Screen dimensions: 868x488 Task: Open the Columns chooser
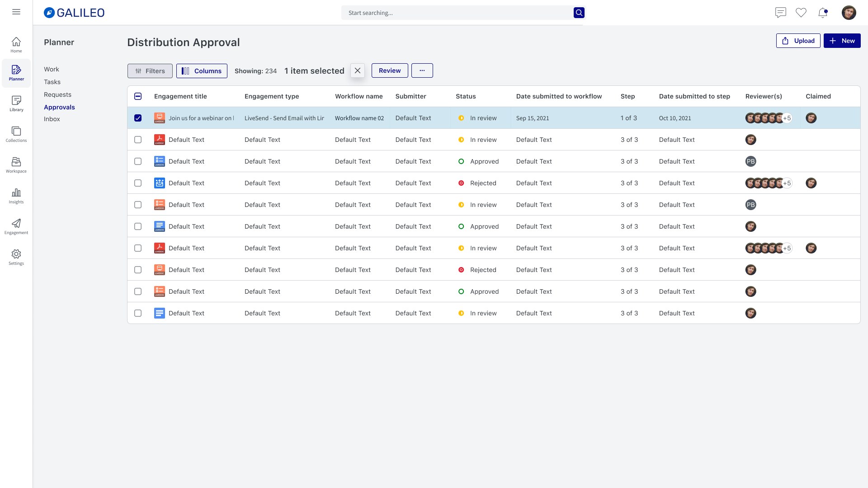click(202, 71)
